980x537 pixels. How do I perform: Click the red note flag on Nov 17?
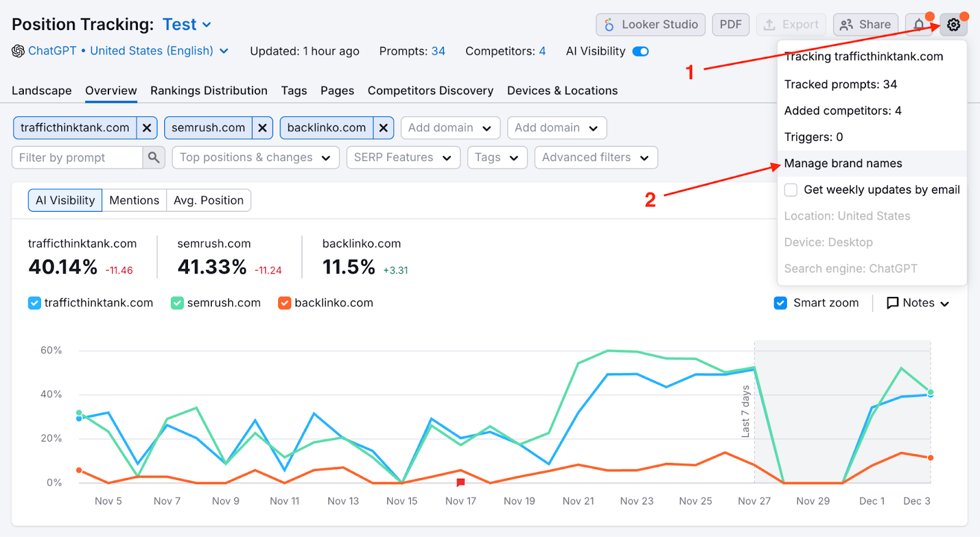point(461,483)
